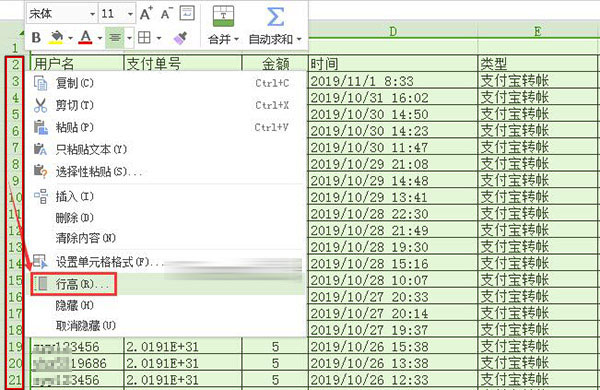Choose 剪切(T) from the context menu

tap(166, 105)
